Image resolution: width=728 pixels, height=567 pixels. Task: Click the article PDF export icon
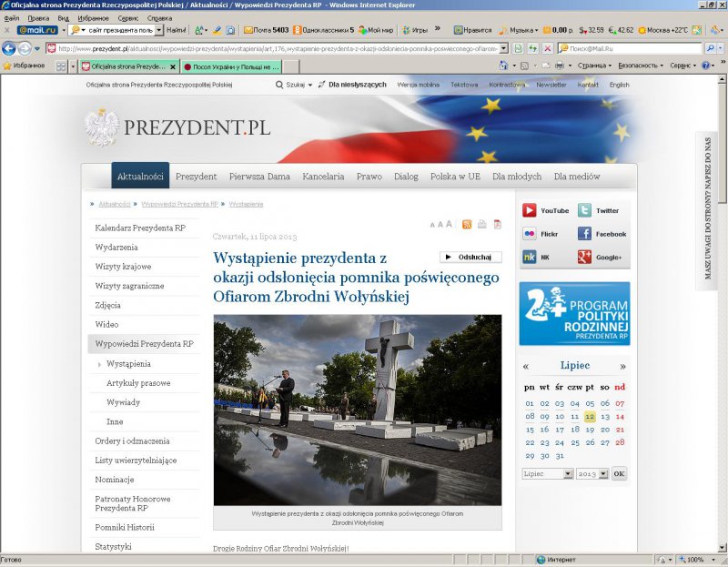click(x=497, y=224)
